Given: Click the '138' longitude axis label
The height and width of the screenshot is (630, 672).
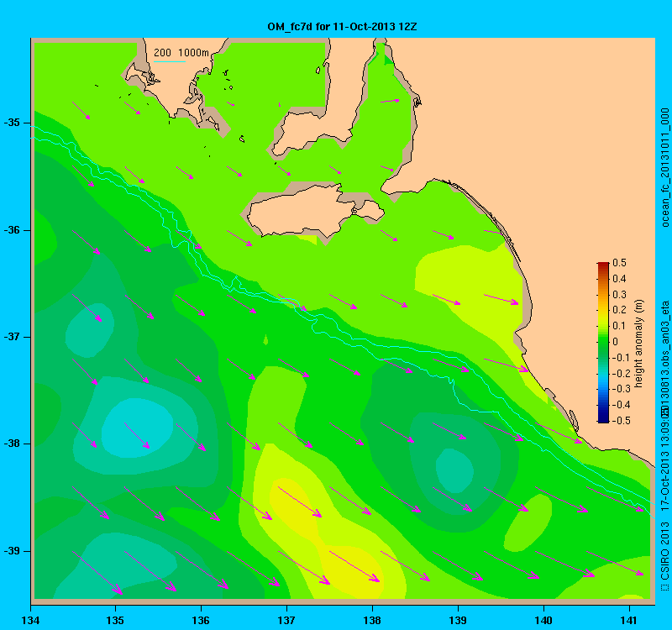Looking at the screenshot, I should (x=372, y=620).
